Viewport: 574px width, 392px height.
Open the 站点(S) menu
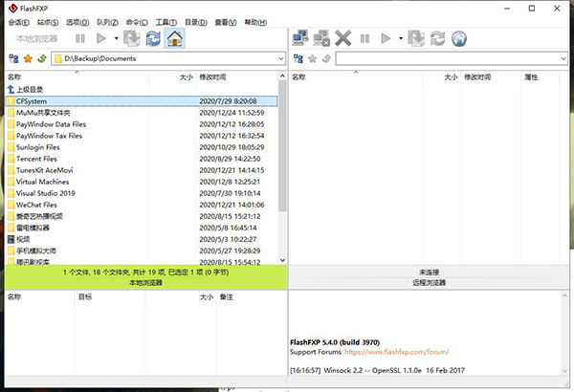point(48,22)
